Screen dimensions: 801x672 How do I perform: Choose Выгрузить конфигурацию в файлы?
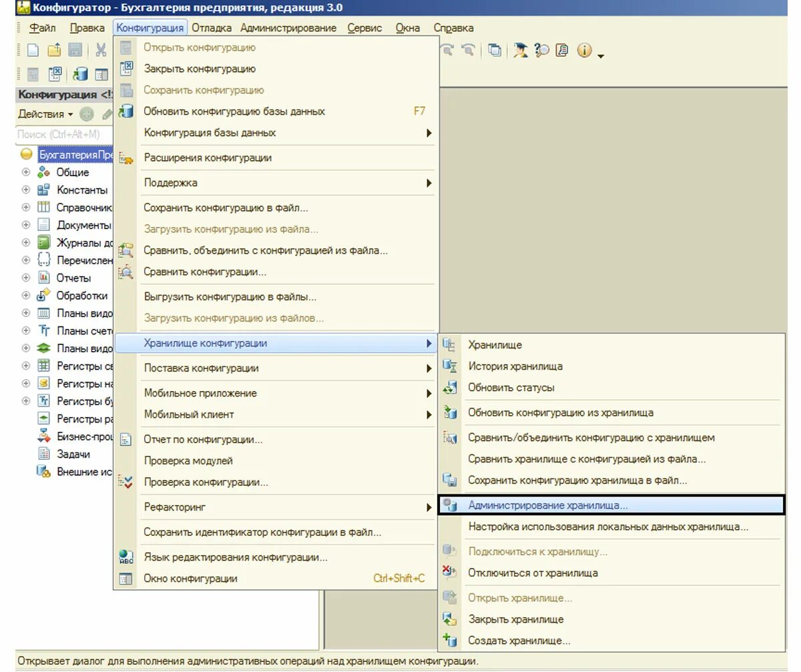coord(276,297)
